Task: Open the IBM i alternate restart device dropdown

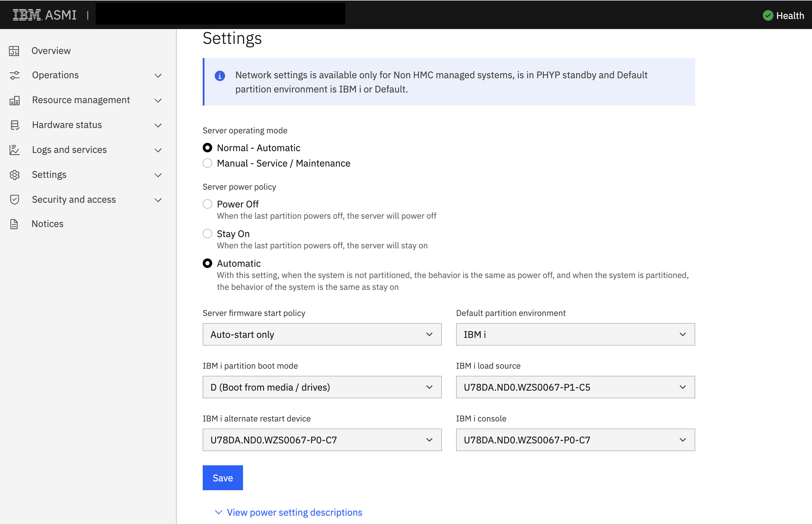Action: pos(322,440)
